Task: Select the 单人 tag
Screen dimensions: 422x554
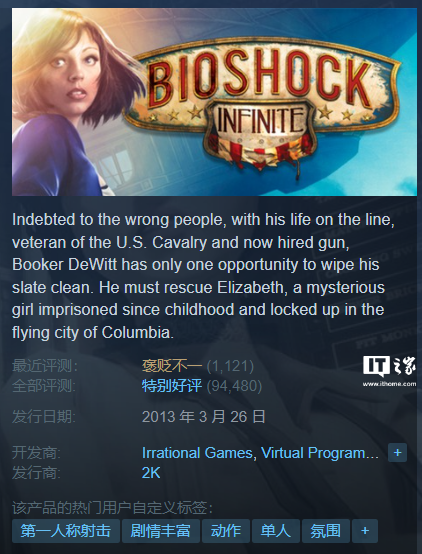Action: pos(276,531)
